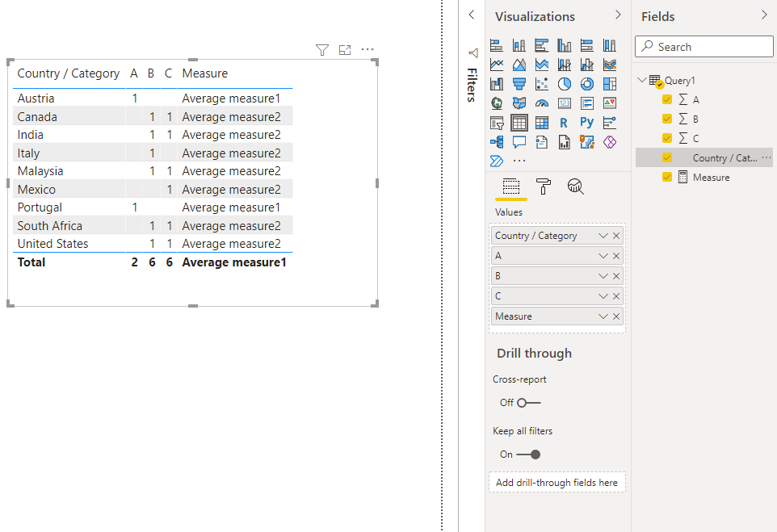
Task: Expand the Filters pane
Action: pyautogui.click(x=471, y=15)
